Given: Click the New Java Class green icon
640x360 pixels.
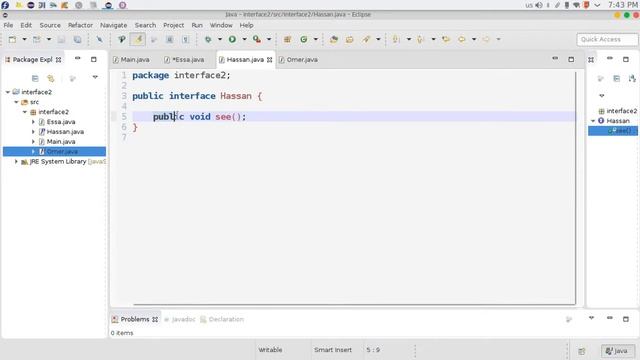Looking at the screenshot, I should [304, 39].
